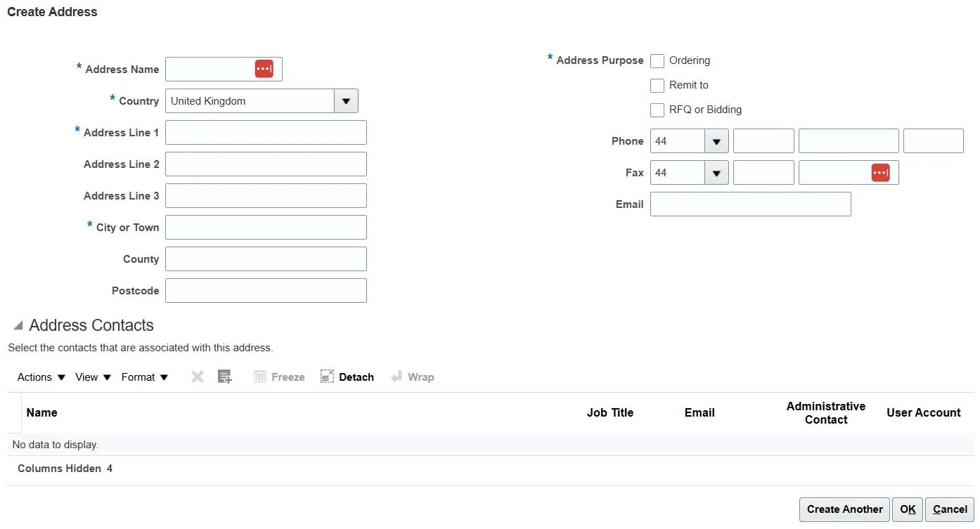Cancel the address creation
This screenshot has width=980, height=529.
[950, 510]
